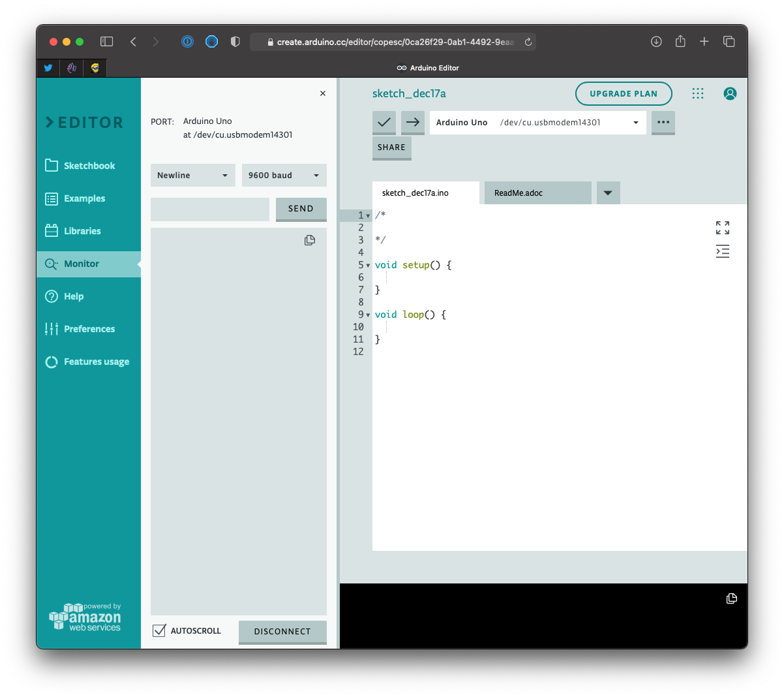The height and width of the screenshot is (697, 784).
Task: Open the three-dots sketch options menu
Action: pyautogui.click(x=663, y=122)
